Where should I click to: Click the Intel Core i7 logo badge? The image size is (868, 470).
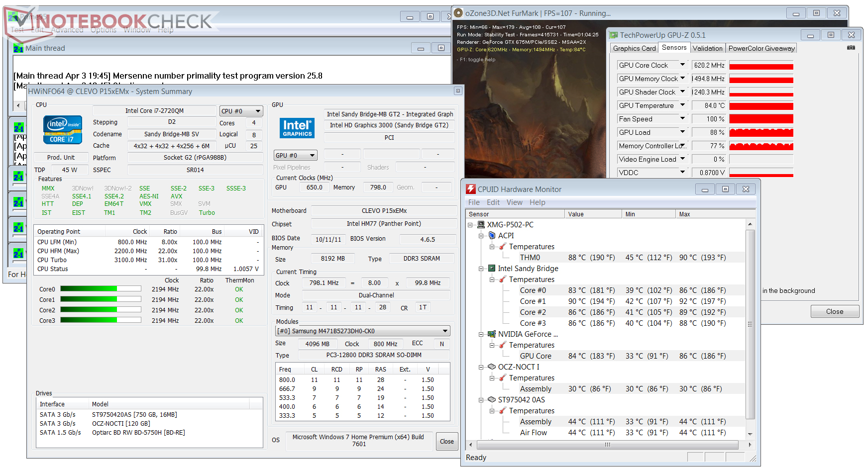(62, 129)
